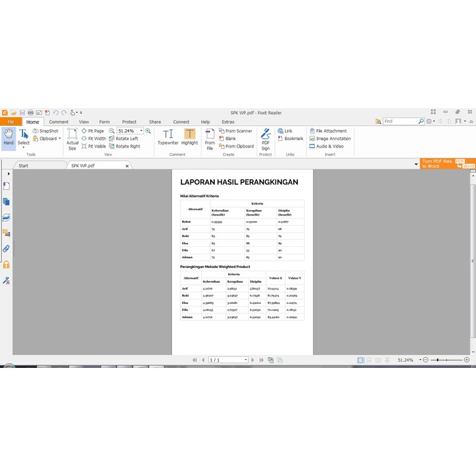Insert Audio & Video
This screenshot has width=476, height=476.
326,146
